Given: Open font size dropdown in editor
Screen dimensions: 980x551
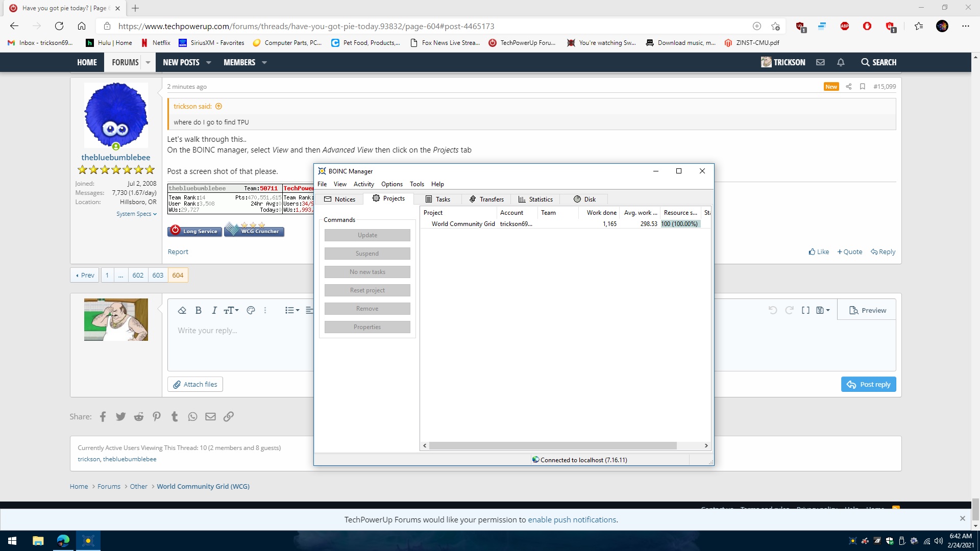Looking at the screenshot, I should click(x=231, y=310).
